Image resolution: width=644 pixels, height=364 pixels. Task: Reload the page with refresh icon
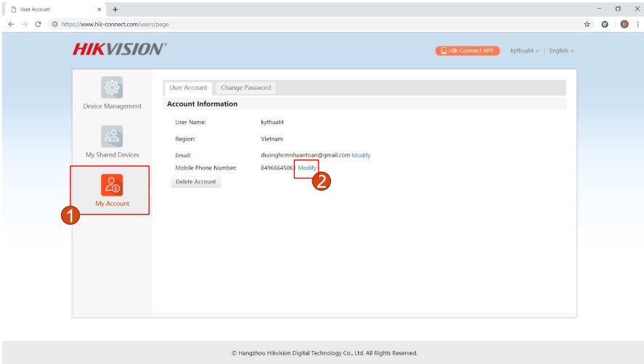click(38, 24)
